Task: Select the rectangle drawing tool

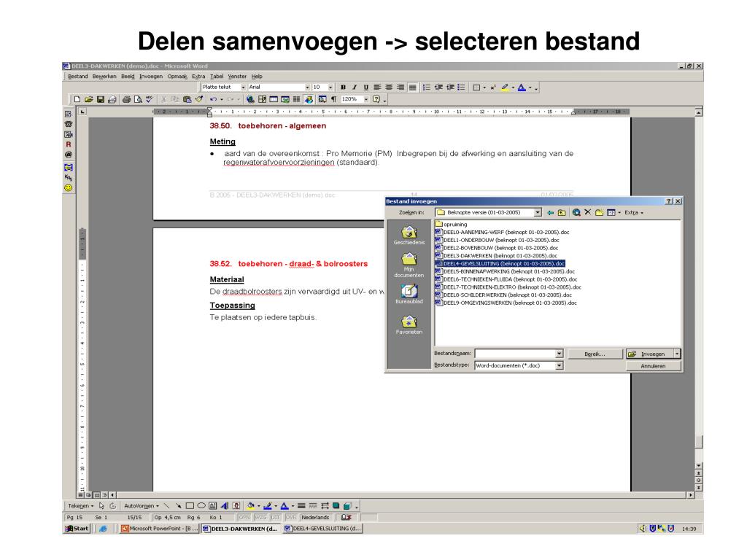Action: point(190,506)
